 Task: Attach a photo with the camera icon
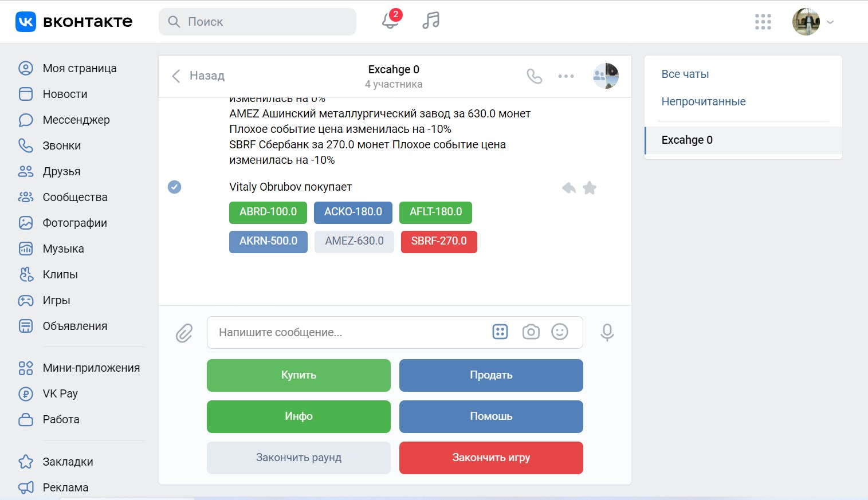[x=531, y=332]
